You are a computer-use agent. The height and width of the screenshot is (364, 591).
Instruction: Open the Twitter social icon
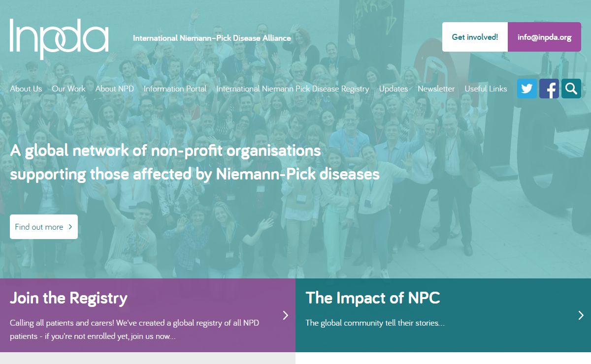[x=526, y=89]
